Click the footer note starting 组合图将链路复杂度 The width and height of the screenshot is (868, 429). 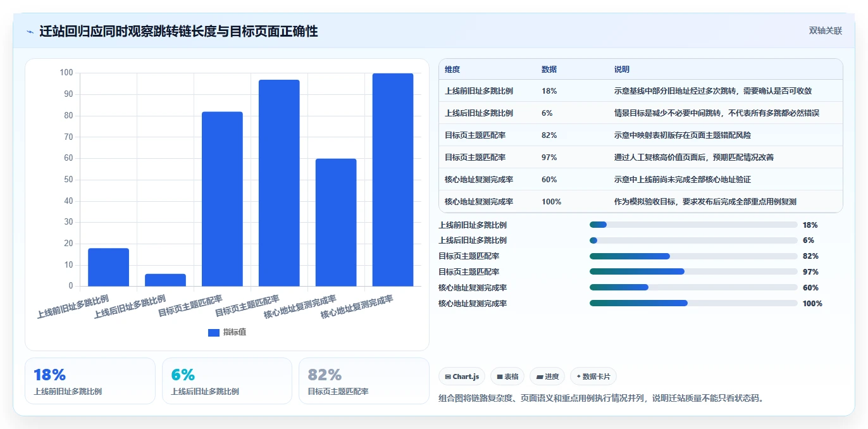tap(601, 398)
